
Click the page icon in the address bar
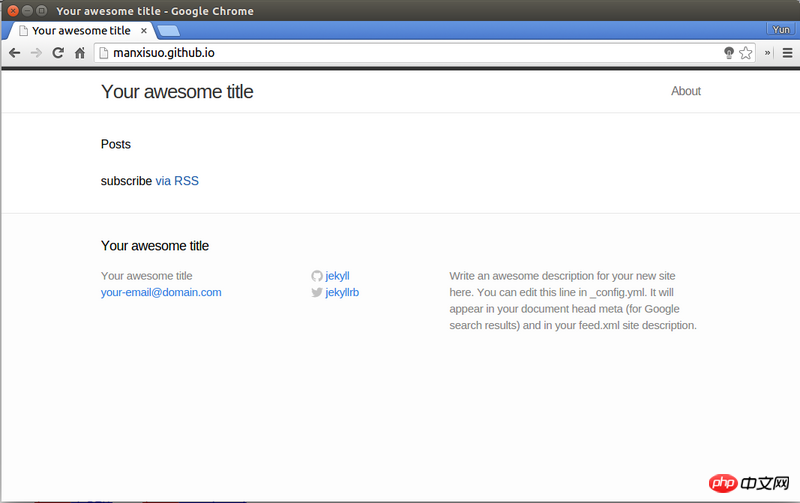click(104, 53)
